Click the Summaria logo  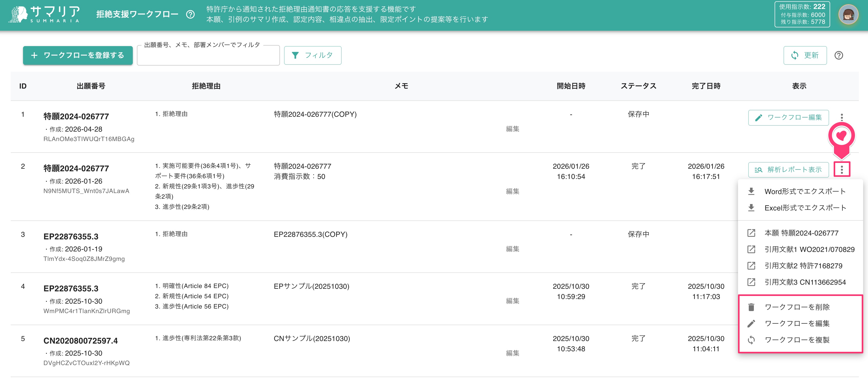point(45,15)
